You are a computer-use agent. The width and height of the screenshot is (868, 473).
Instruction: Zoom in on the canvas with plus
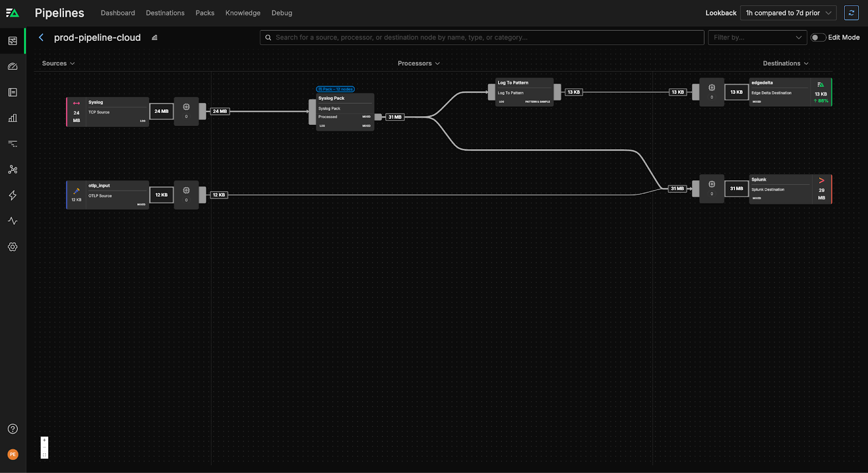coord(44,440)
